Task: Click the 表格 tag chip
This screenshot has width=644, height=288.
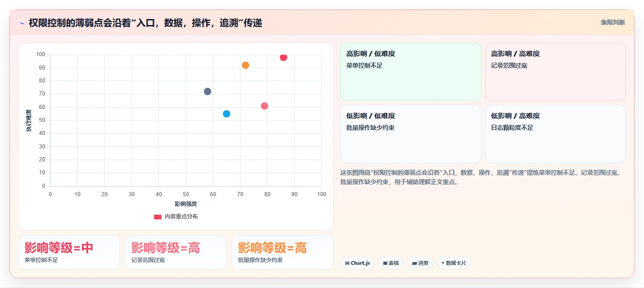Action: 391,263
